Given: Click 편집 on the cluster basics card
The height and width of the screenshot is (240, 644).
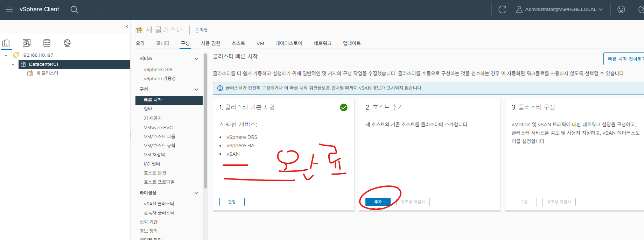Looking at the screenshot, I should point(232,202).
